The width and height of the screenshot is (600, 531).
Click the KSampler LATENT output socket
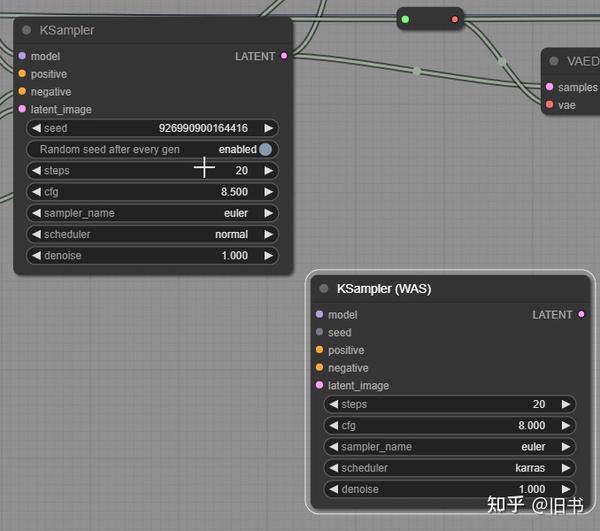[x=284, y=56]
